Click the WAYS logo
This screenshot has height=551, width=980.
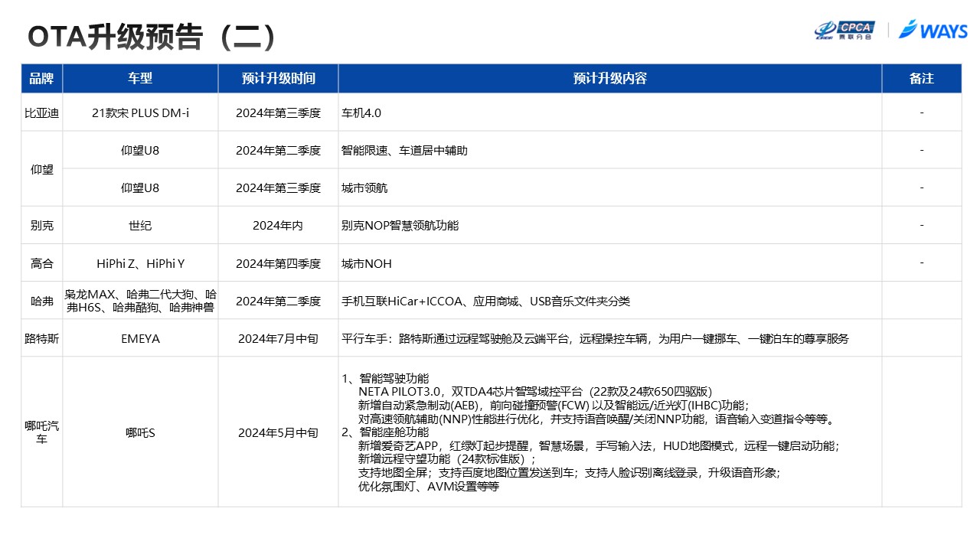pyautogui.click(x=933, y=30)
